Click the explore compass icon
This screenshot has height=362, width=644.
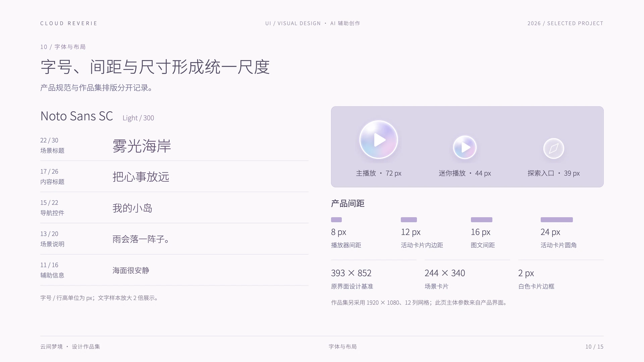click(x=554, y=148)
